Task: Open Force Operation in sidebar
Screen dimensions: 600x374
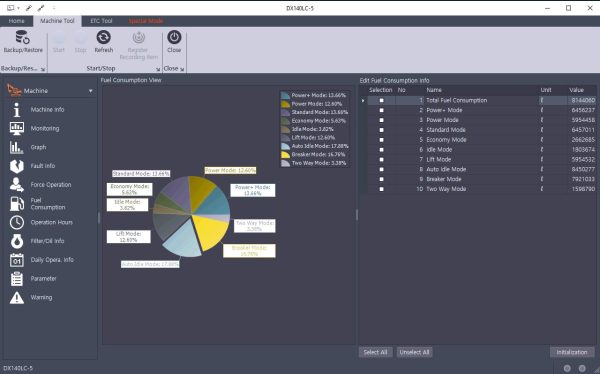Action: point(51,185)
